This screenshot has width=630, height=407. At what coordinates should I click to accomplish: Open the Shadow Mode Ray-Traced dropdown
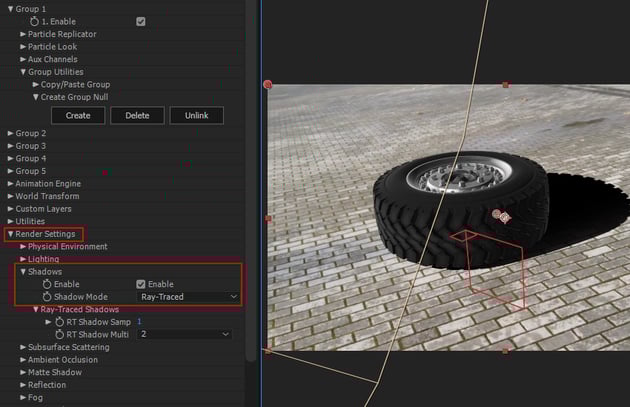[188, 297]
